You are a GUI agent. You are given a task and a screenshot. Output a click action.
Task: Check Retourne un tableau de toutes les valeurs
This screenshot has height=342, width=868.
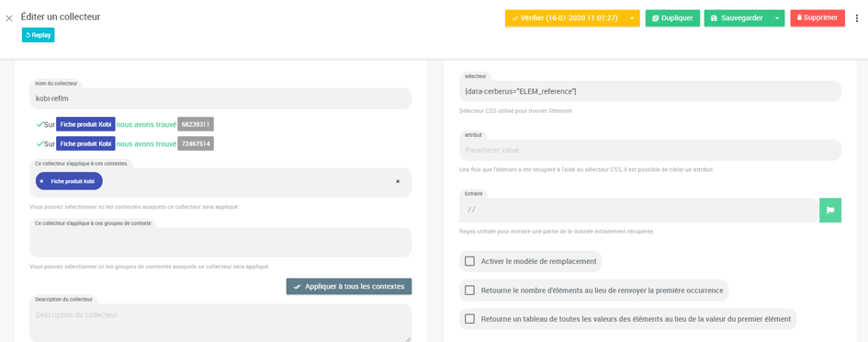[470, 319]
